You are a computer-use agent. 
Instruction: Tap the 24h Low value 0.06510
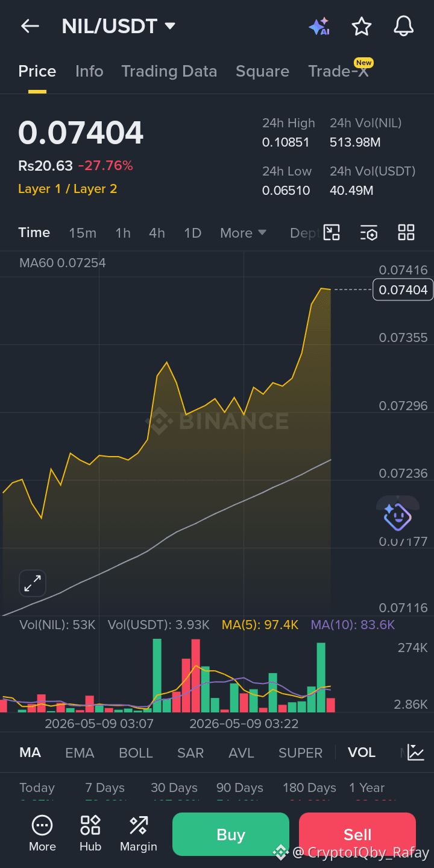[x=286, y=191]
